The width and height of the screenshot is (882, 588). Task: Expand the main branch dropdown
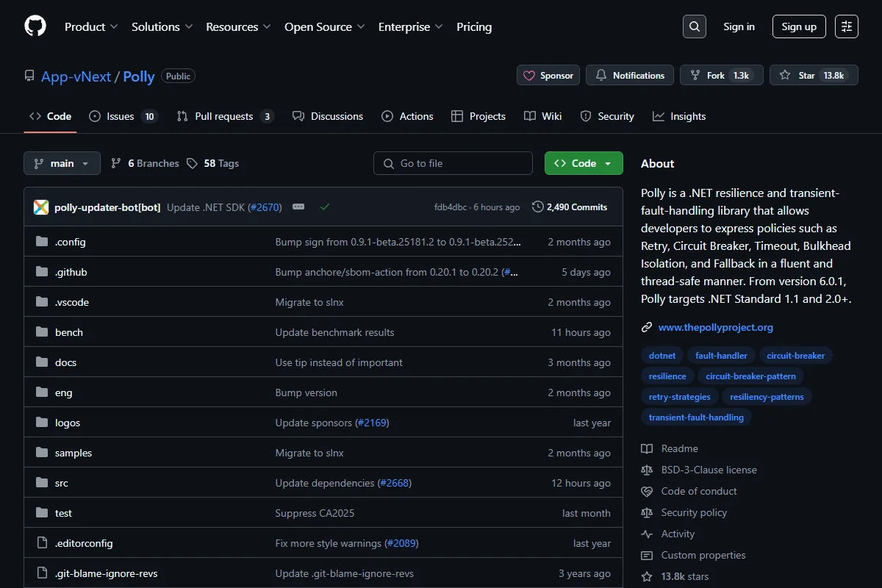pyautogui.click(x=62, y=163)
